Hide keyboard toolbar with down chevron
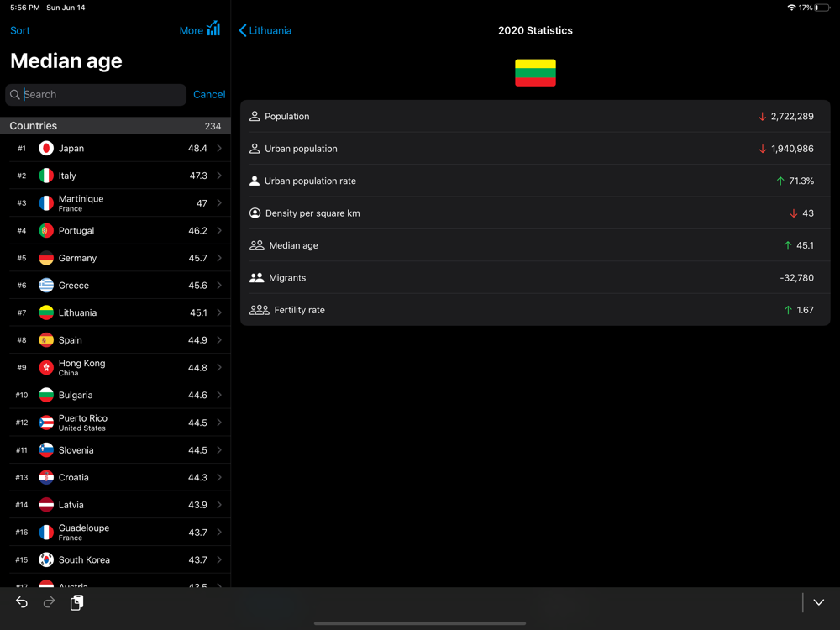 (818, 602)
